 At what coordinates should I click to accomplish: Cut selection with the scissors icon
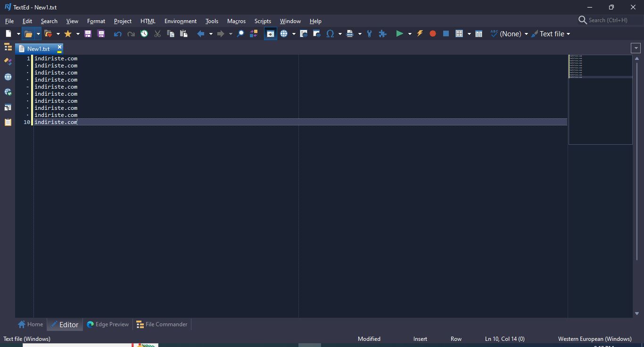pos(157,33)
